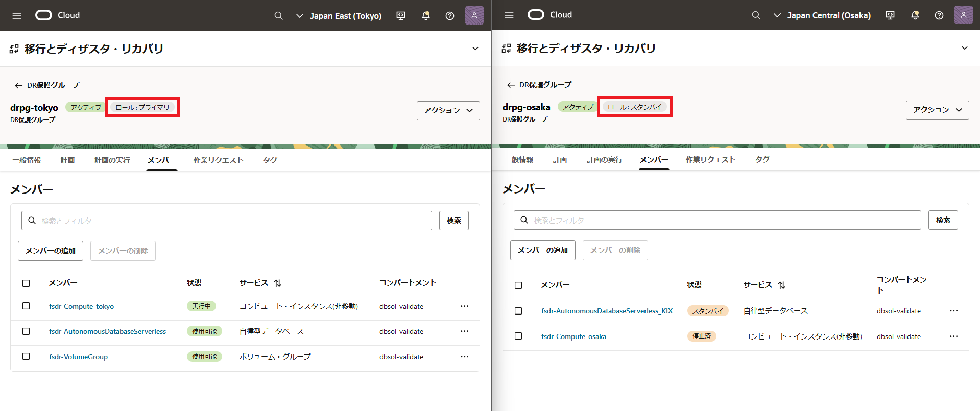980x411 pixels.
Task: Open hamburger navigation menu in Osaka window
Action: tap(509, 15)
